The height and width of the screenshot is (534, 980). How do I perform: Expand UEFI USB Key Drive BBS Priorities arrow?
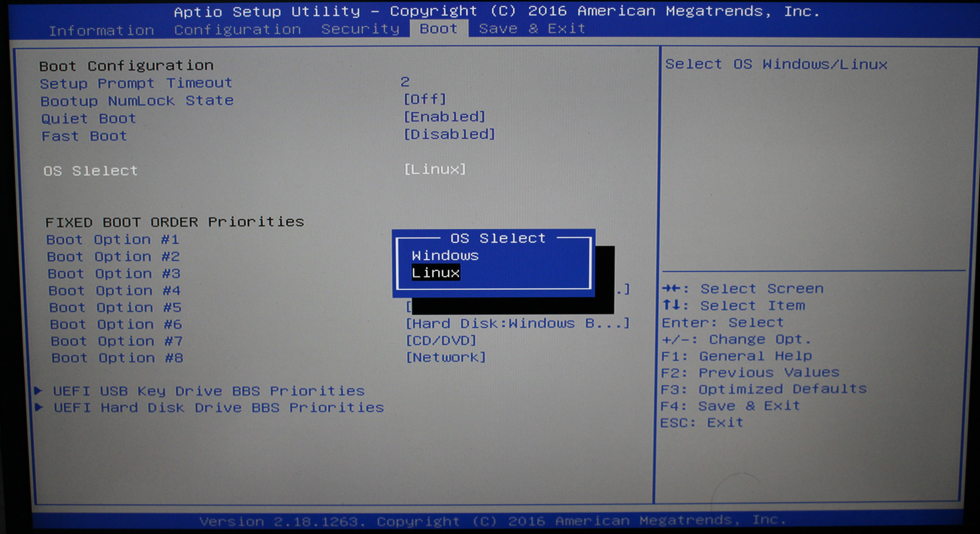[38, 390]
